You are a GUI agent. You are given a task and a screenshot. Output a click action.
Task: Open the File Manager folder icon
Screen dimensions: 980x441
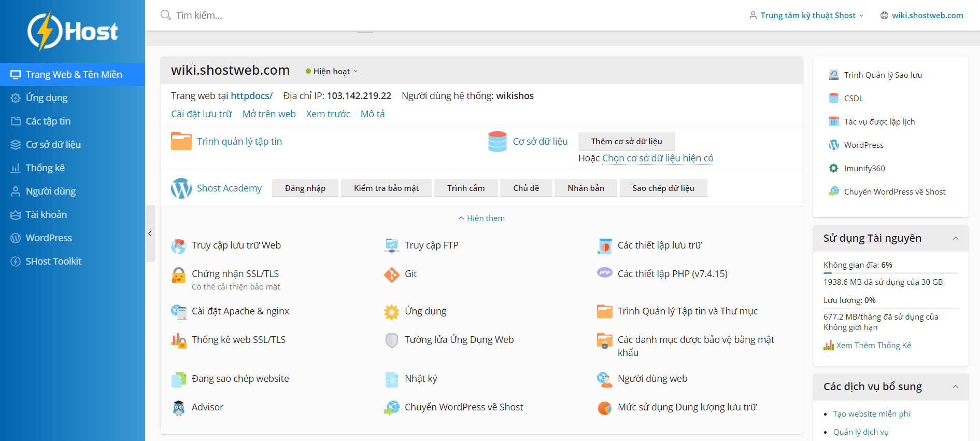[181, 141]
